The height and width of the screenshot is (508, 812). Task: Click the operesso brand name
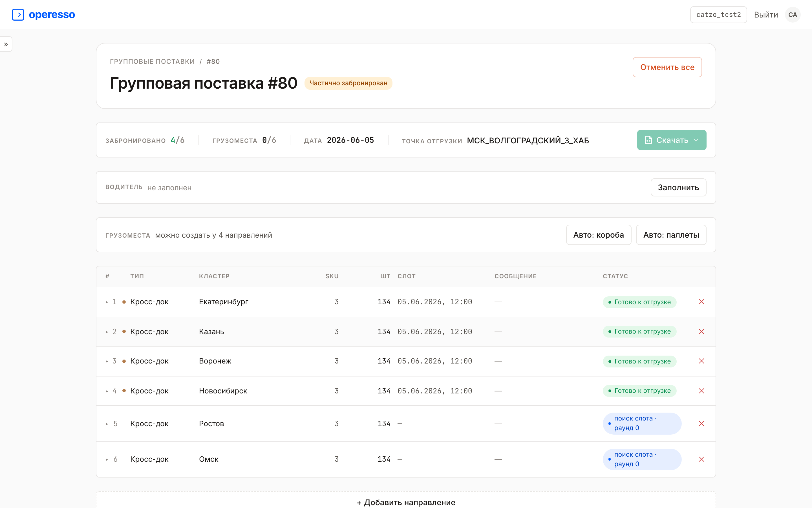click(x=52, y=14)
